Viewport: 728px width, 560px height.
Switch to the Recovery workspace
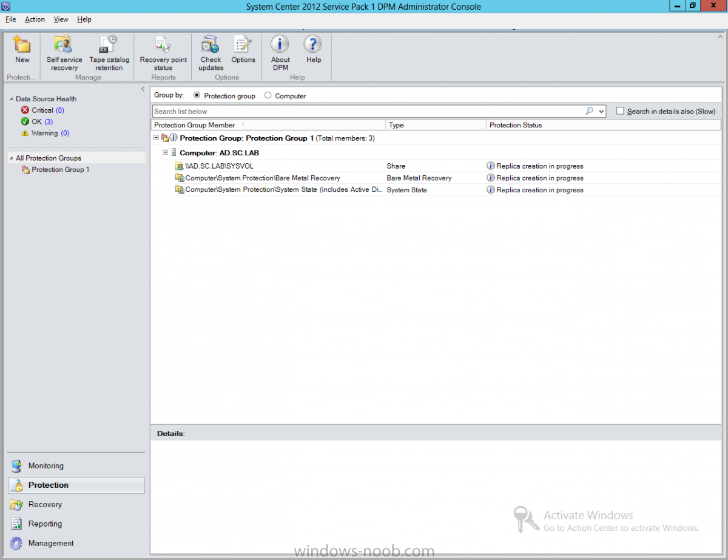click(76, 505)
